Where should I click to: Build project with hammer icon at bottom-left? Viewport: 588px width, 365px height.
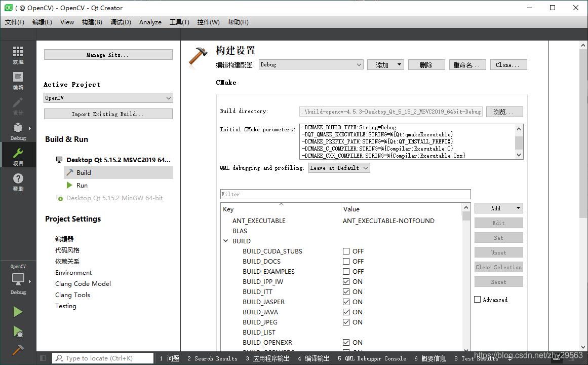click(18, 350)
